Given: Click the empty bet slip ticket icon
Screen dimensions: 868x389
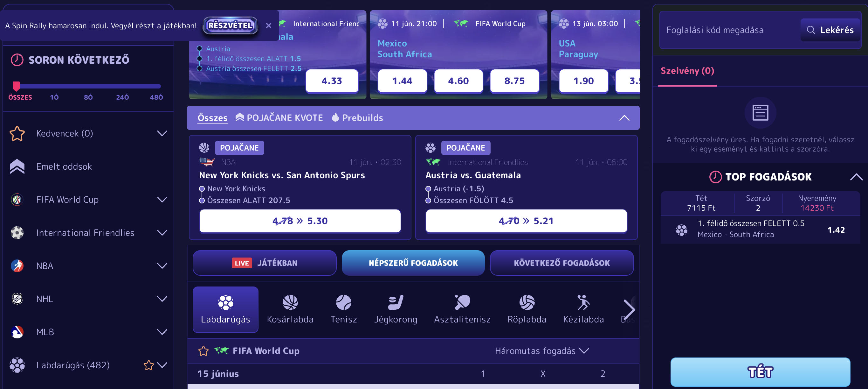Looking at the screenshot, I should [x=760, y=113].
